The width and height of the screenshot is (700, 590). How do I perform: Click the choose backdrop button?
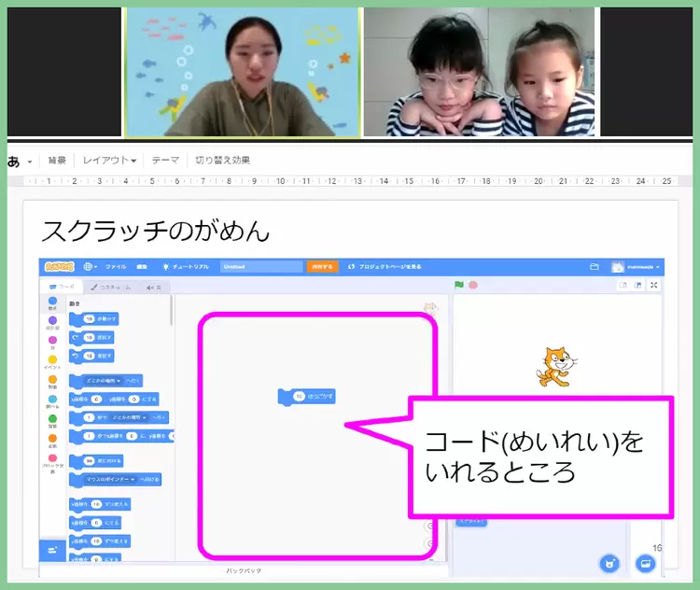point(644,563)
